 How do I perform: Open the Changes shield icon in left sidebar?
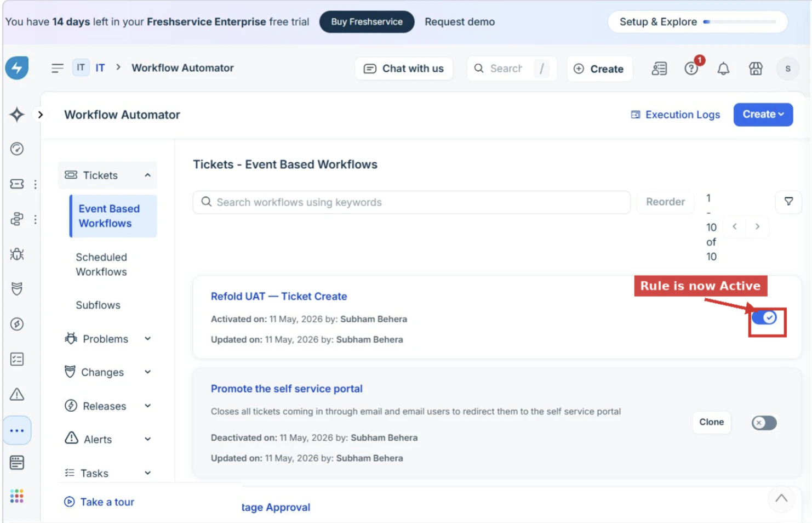(x=17, y=288)
